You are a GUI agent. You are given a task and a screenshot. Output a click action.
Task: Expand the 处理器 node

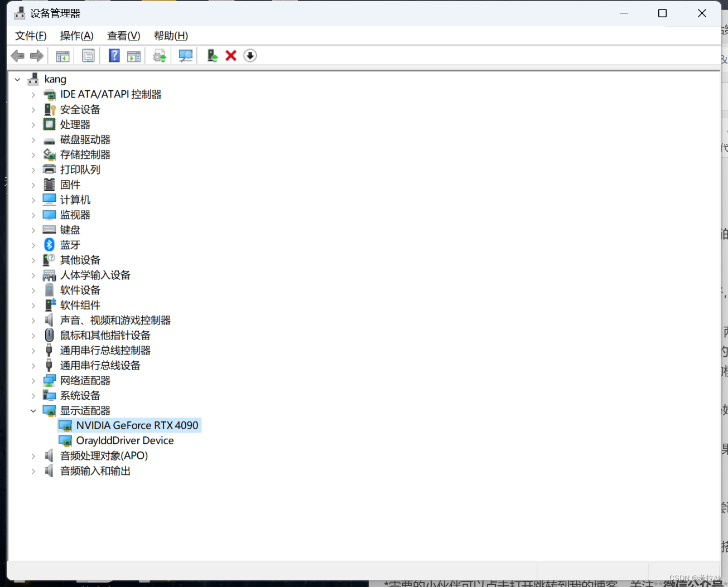(x=33, y=124)
